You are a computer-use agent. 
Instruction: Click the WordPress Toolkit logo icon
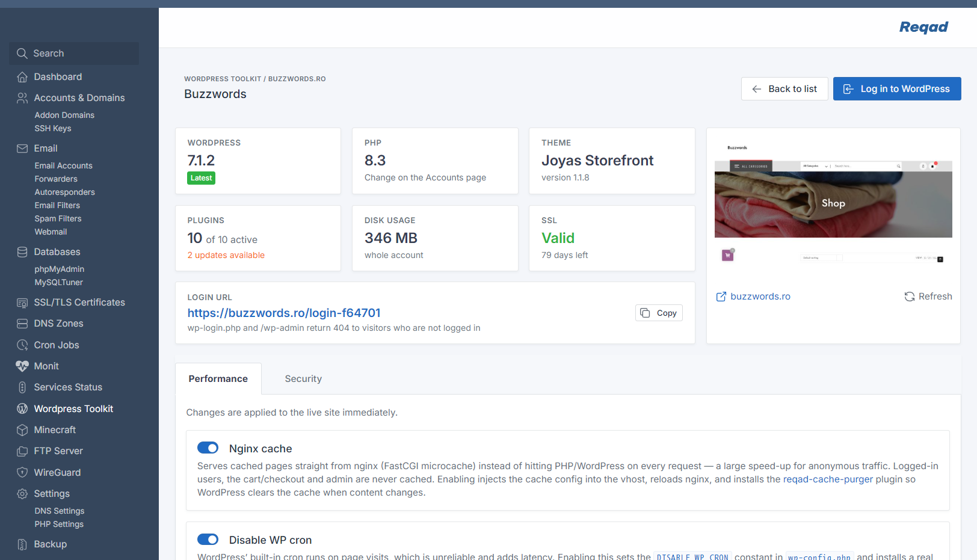[x=22, y=409]
